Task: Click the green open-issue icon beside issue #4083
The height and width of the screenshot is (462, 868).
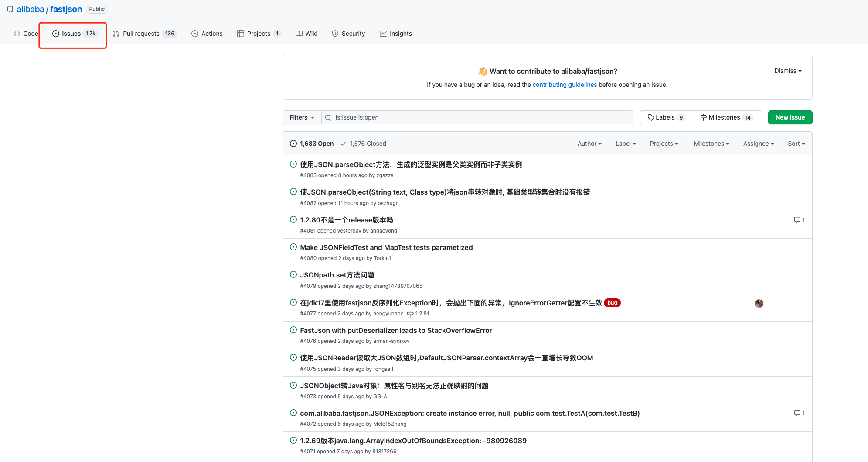Action: 293,164
